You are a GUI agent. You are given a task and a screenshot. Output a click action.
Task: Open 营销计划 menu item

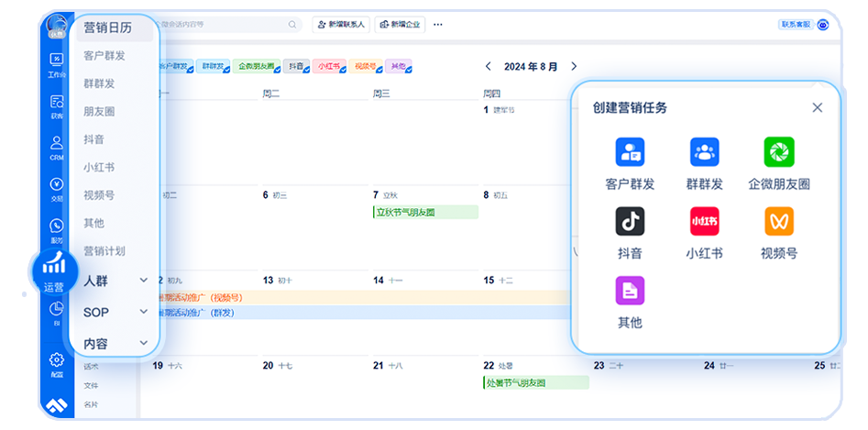click(x=104, y=251)
